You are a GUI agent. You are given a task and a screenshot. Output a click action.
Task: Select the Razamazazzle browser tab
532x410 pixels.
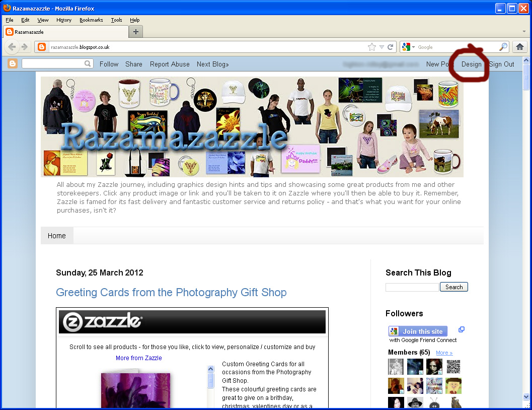point(66,32)
